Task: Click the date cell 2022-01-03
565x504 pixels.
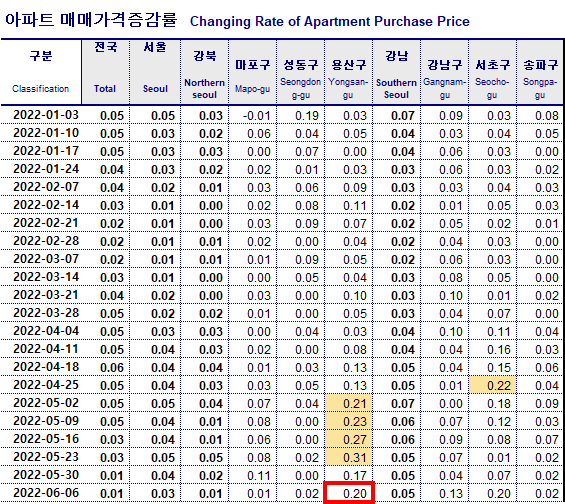Action: pos(46,115)
